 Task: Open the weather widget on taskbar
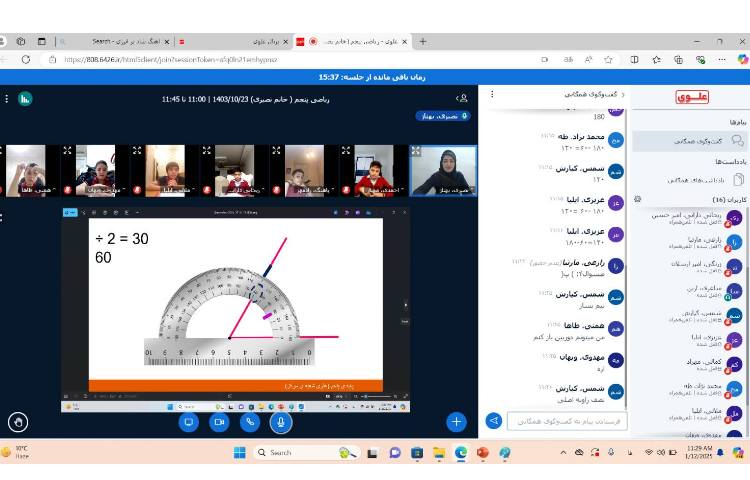click(x=15, y=452)
